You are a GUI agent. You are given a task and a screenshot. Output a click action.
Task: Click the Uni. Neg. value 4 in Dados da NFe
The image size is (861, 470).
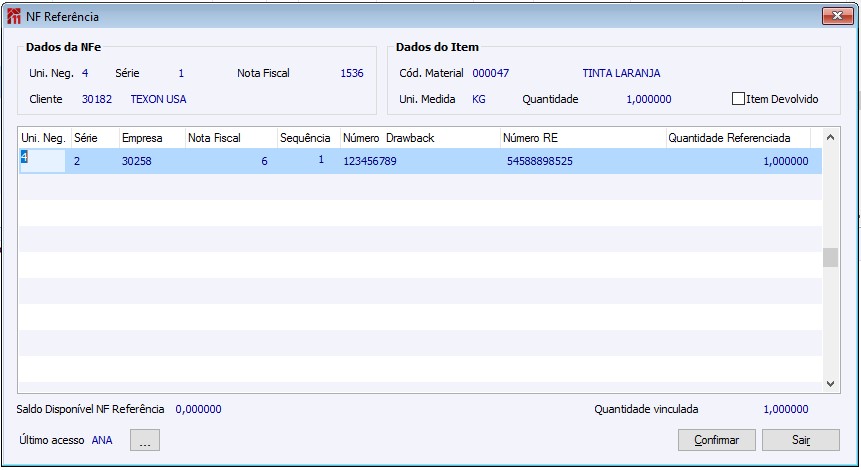[85, 73]
